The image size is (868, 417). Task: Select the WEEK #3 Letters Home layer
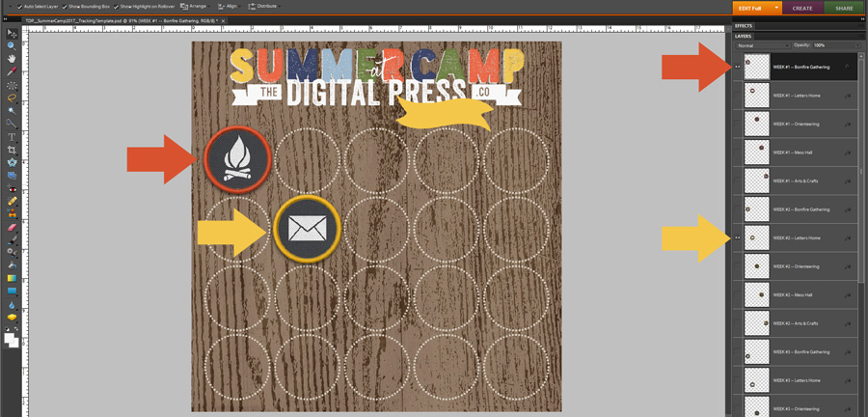pos(795,380)
